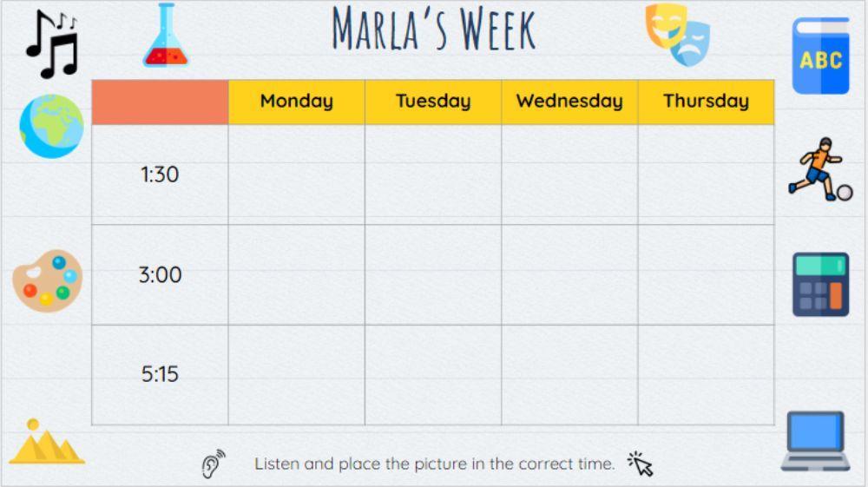Click the cursor pointer icon
Screen dimensions: 868x487
641,464
